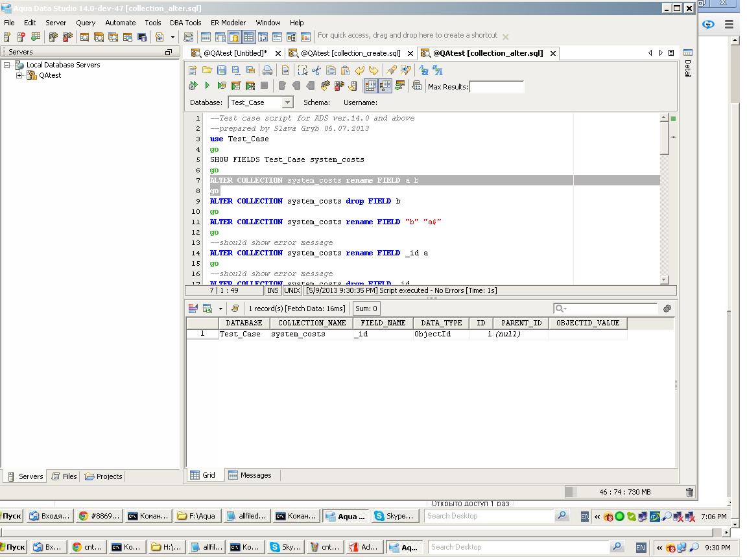
Task: Click the trash can garbage-collect icon
Action: click(689, 492)
